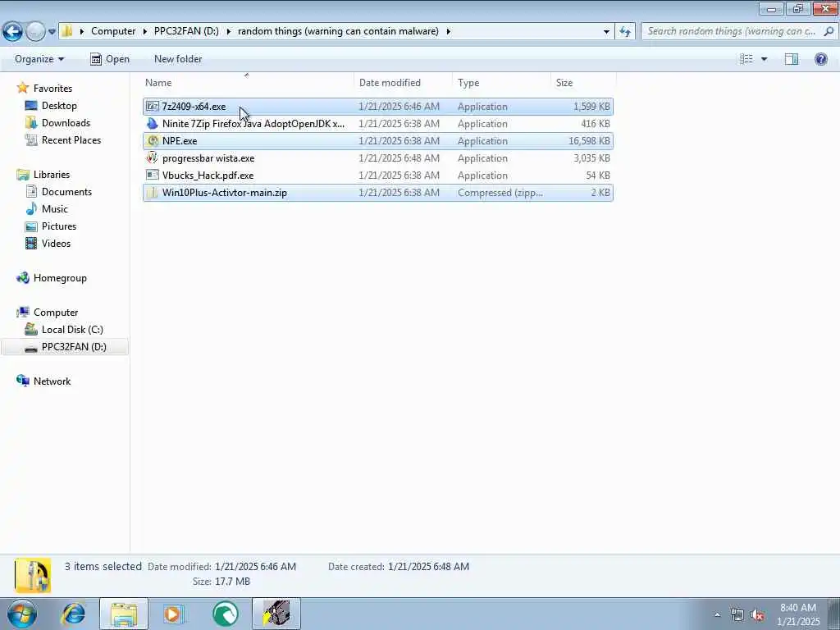Click the Open toolbar button

tap(110, 59)
